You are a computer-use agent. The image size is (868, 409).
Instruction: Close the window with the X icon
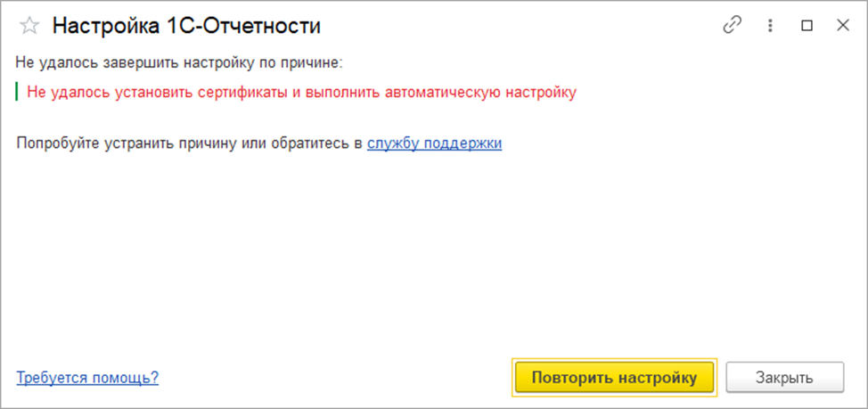tap(842, 26)
